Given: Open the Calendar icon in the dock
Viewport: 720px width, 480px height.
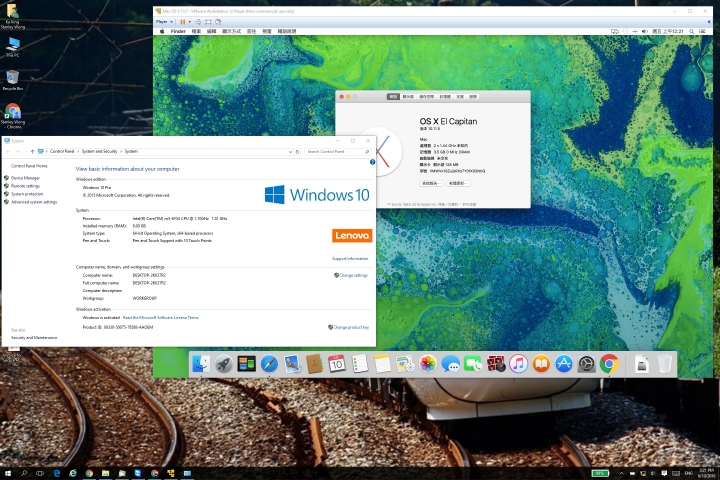Looking at the screenshot, I should (x=337, y=364).
